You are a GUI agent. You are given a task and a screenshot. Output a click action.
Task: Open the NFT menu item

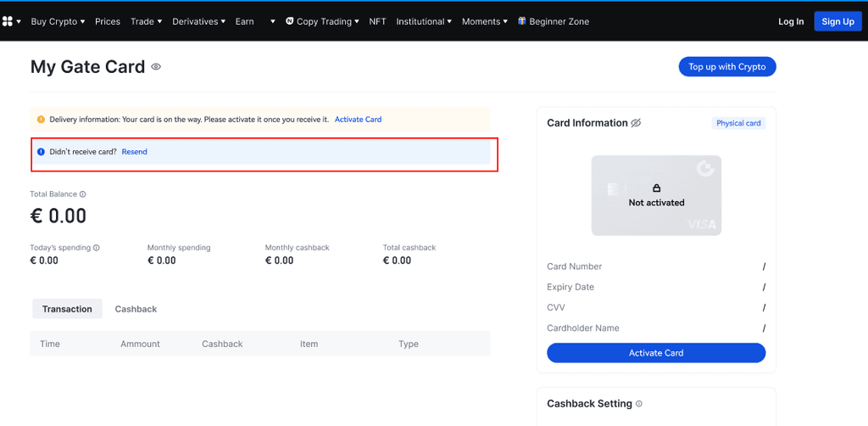tap(377, 21)
